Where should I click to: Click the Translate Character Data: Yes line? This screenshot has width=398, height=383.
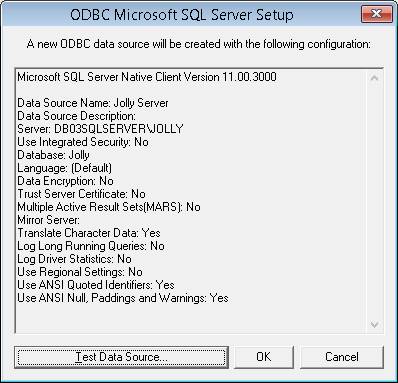click(x=89, y=233)
